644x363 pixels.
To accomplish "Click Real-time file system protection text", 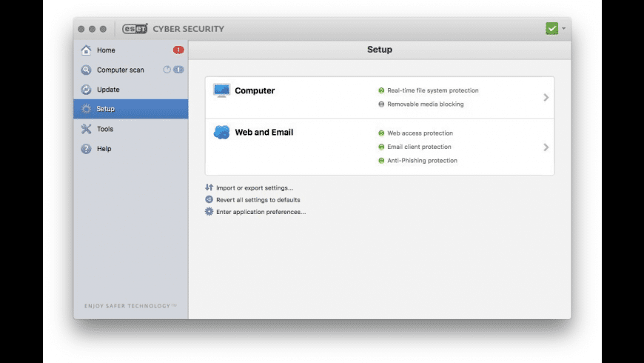I will pos(433,90).
